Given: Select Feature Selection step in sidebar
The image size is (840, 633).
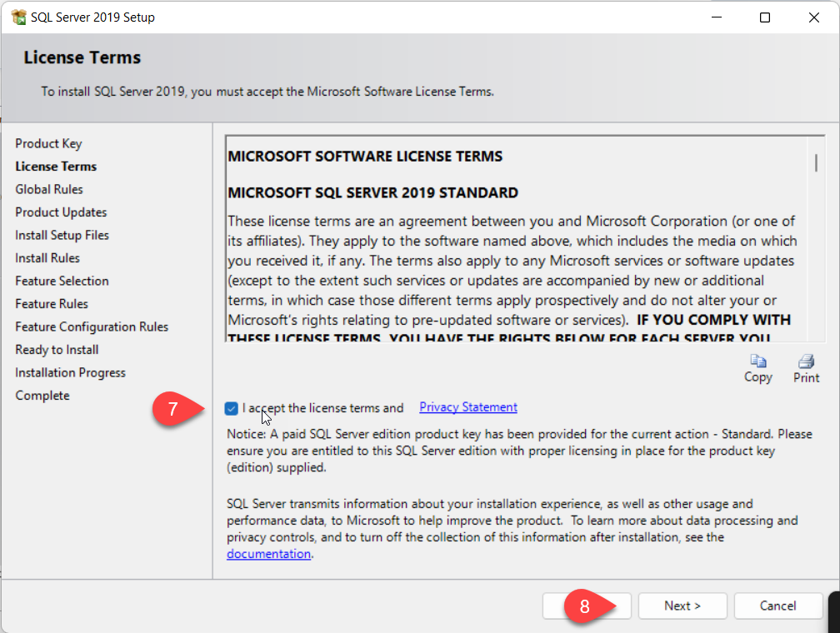Looking at the screenshot, I should coord(62,282).
